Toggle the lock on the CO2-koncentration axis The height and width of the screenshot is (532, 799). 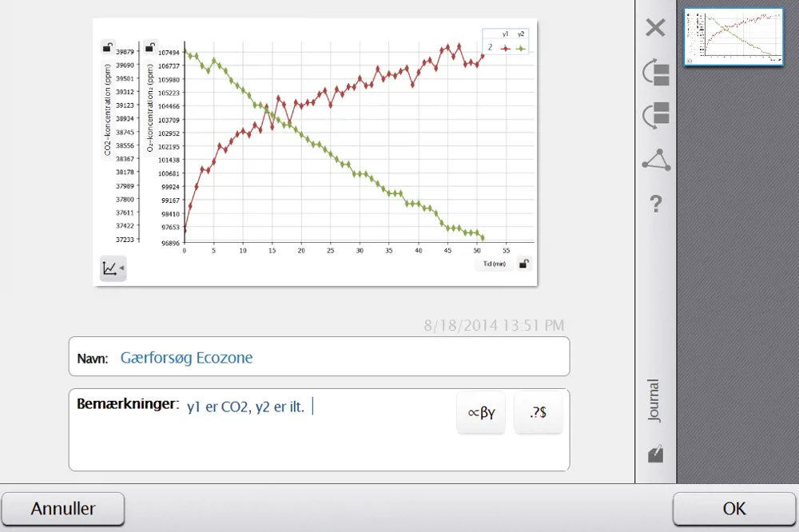click(108, 47)
